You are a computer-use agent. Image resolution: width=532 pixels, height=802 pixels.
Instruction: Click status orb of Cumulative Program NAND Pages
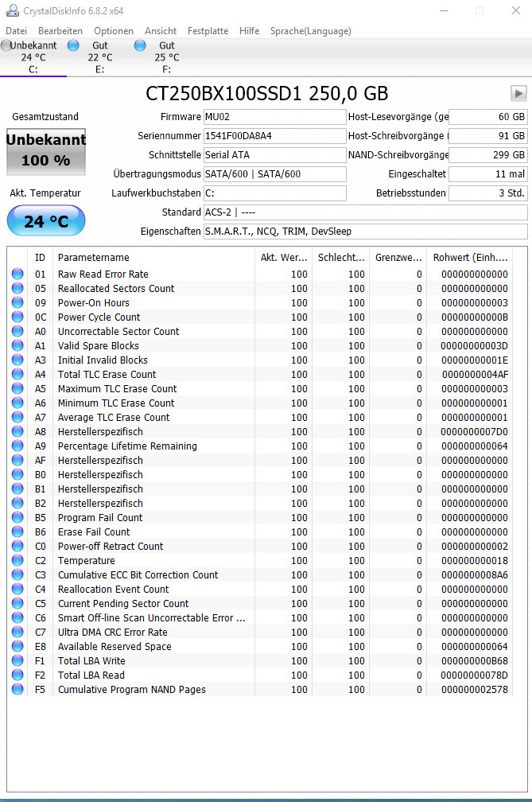pyautogui.click(x=17, y=689)
